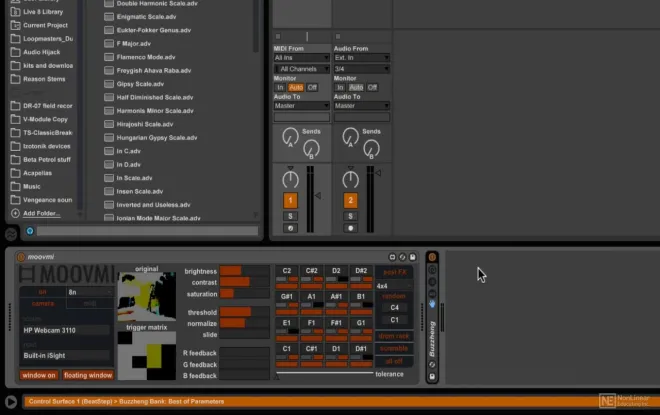Viewport: 660px width, 415px height.
Task: Set track 2 monitor to Off
Action: pyautogui.click(x=372, y=88)
